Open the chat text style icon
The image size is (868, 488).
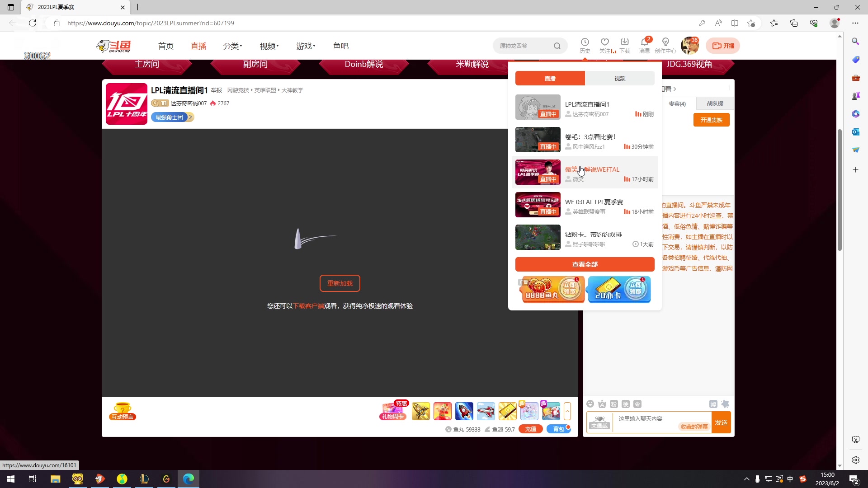coord(602,404)
